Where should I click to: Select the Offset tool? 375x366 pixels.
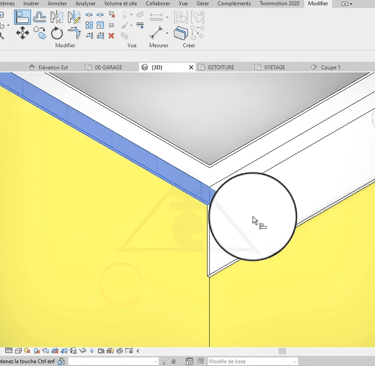pos(40,17)
